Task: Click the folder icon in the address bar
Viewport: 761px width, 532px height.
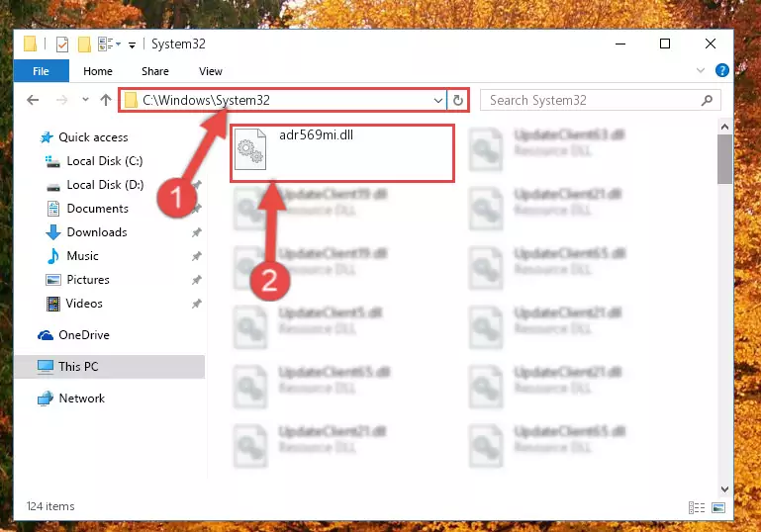Action: 131,101
